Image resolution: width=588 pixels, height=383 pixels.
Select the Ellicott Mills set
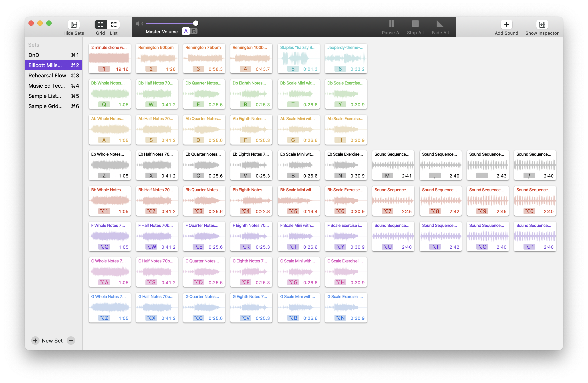46,65
